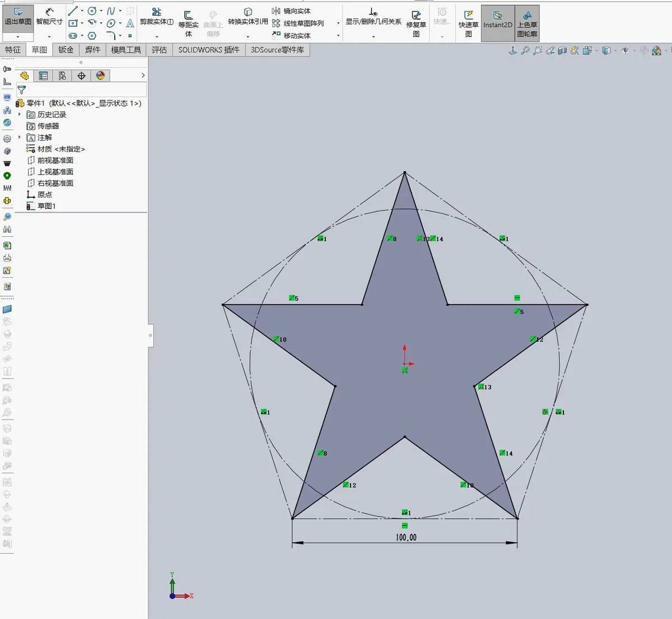The height and width of the screenshot is (619, 672).
Task: Open the Spline tool dropdown arrow
Action: click(x=120, y=11)
